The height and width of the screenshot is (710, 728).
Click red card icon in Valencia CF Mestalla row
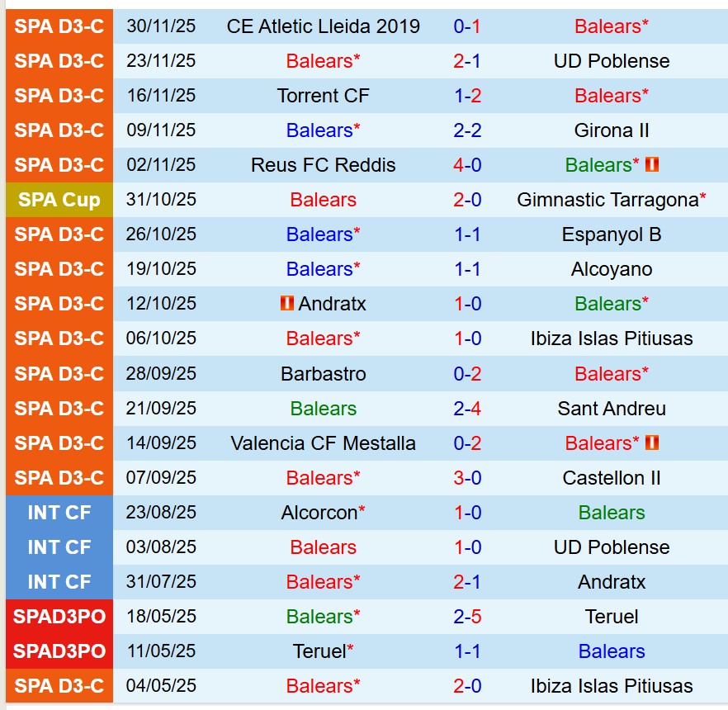[651, 443]
